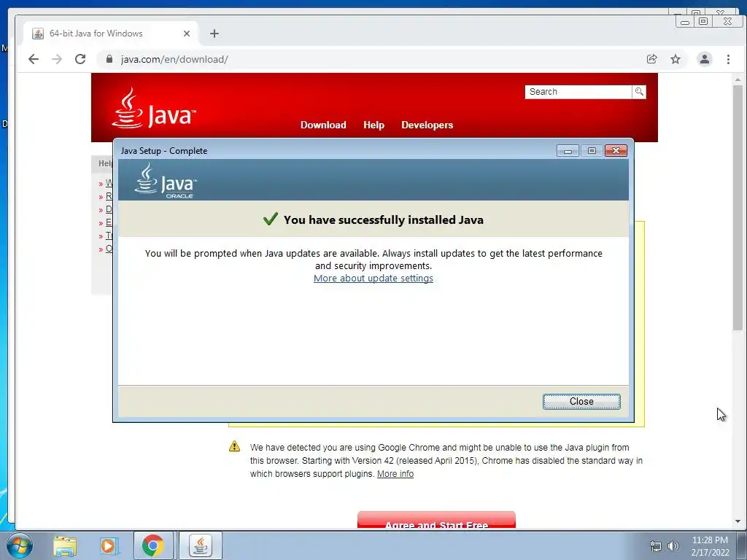The width and height of the screenshot is (747, 560).
Task: Close Java Setup with the red X
Action: 616,151
